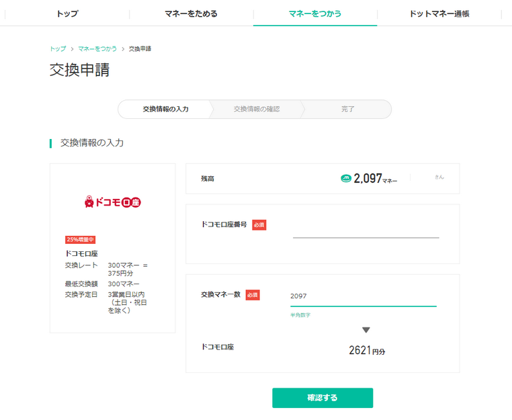Click the 2,097 balance value
The height and width of the screenshot is (420, 512).
click(x=368, y=178)
